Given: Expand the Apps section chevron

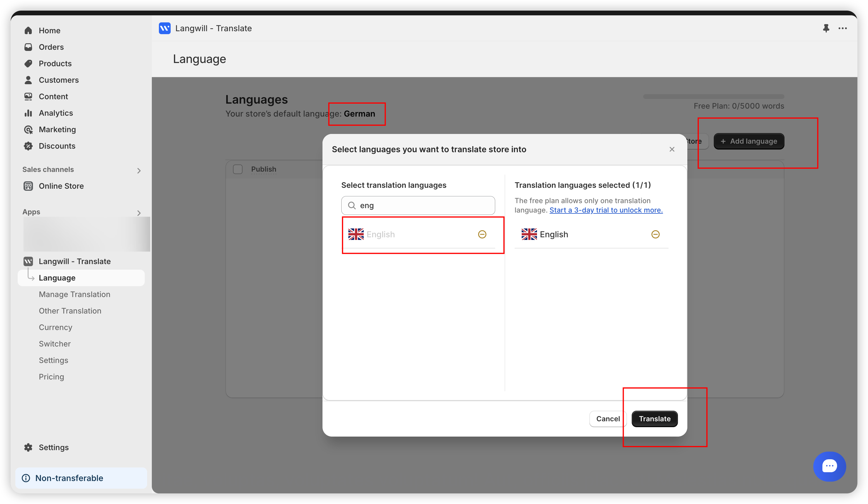Looking at the screenshot, I should [x=139, y=213].
